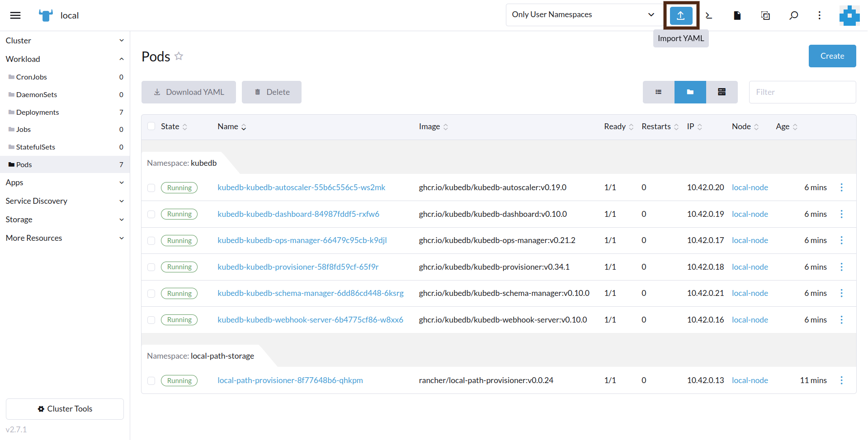Select all pods with the header checkbox
Screen dimensions: 868x440
pos(151,126)
